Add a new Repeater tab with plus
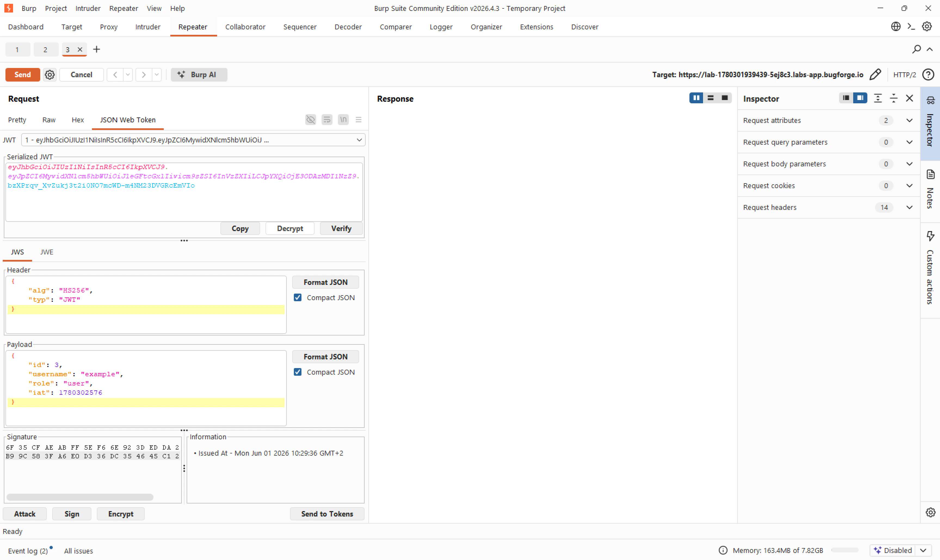The image size is (940, 560). [x=97, y=49]
